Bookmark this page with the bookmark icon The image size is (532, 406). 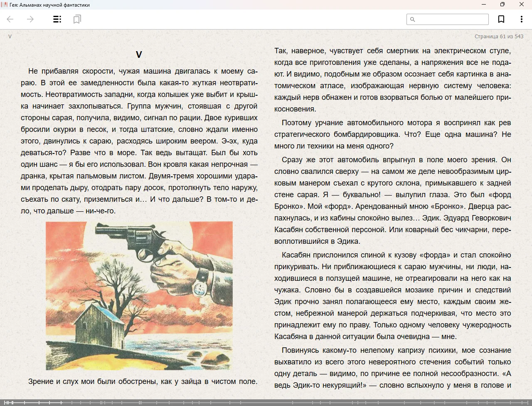[x=501, y=19]
